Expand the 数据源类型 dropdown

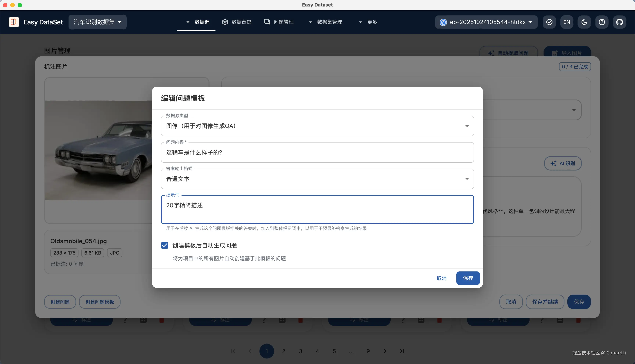pyautogui.click(x=317, y=126)
